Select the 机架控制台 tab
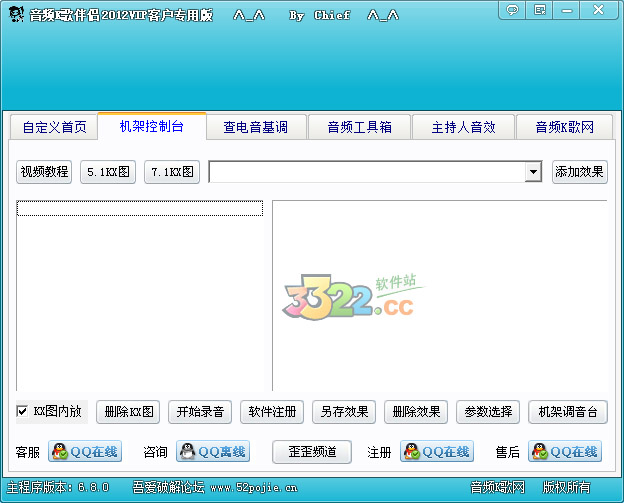The width and height of the screenshot is (624, 503). coord(152,126)
